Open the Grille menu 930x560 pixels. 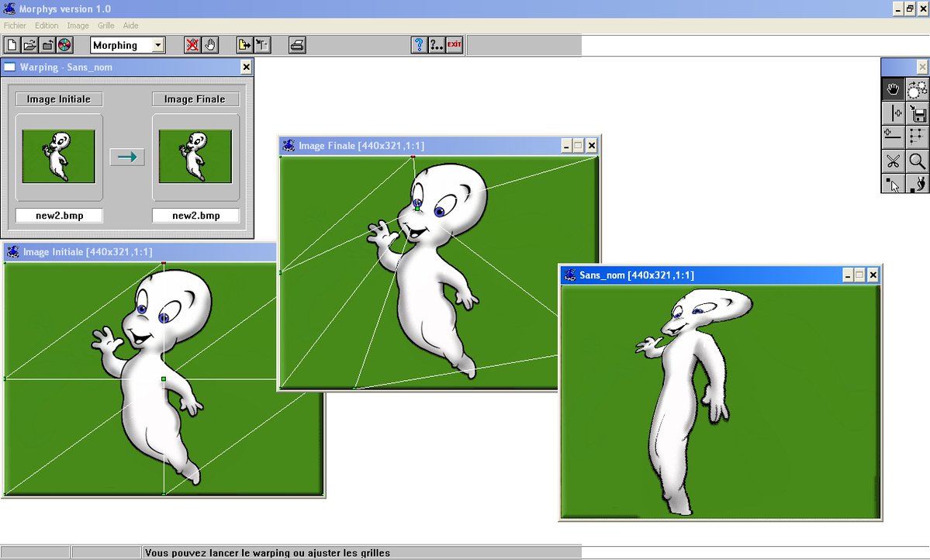(x=105, y=26)
